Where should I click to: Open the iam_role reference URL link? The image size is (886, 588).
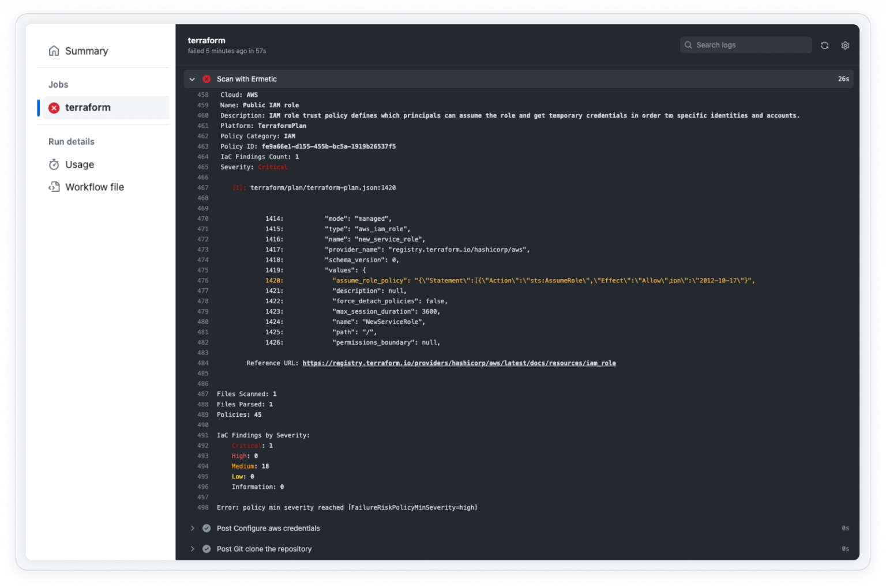[459, 363]
